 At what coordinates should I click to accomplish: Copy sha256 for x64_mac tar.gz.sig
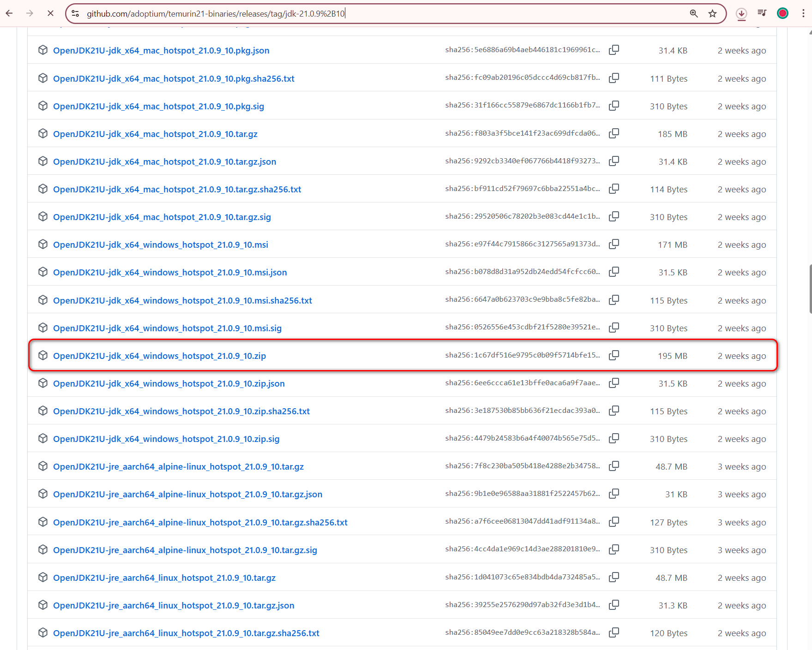click(x=614, y=216)
